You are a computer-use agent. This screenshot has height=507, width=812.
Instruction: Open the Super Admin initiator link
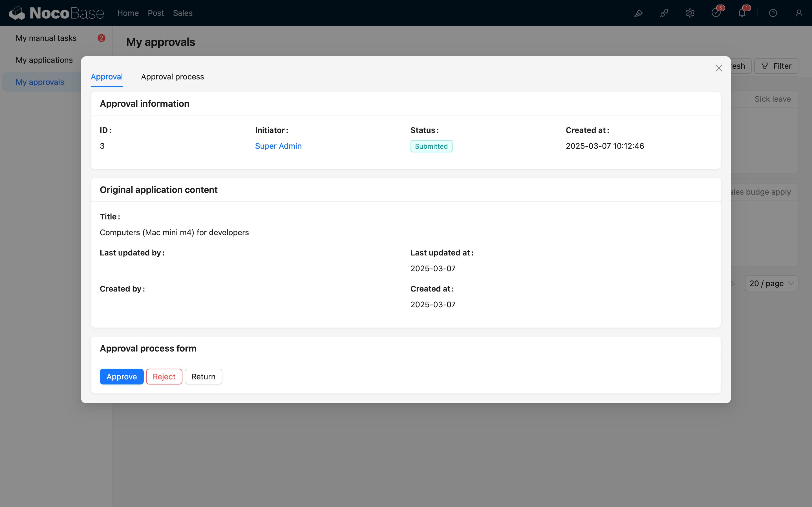(x=278, y=146)
